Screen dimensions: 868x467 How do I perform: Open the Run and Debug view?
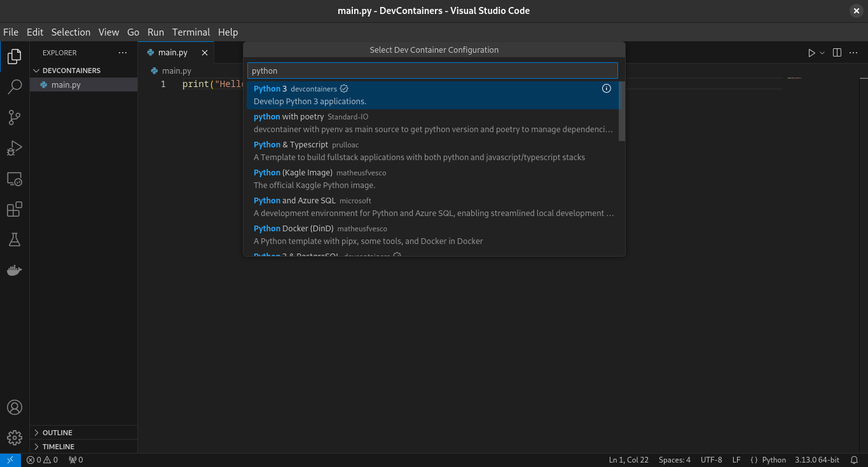(x=15, y=148)
